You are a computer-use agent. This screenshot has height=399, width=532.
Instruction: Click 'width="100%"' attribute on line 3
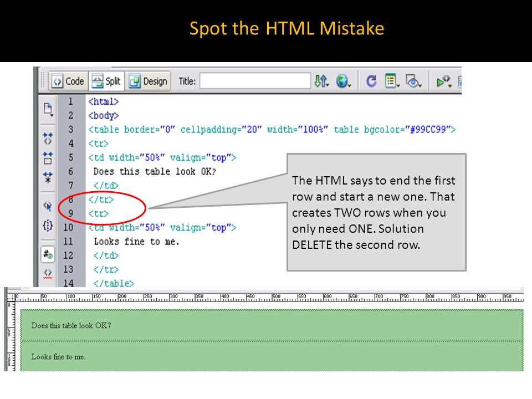pos(298,130)
